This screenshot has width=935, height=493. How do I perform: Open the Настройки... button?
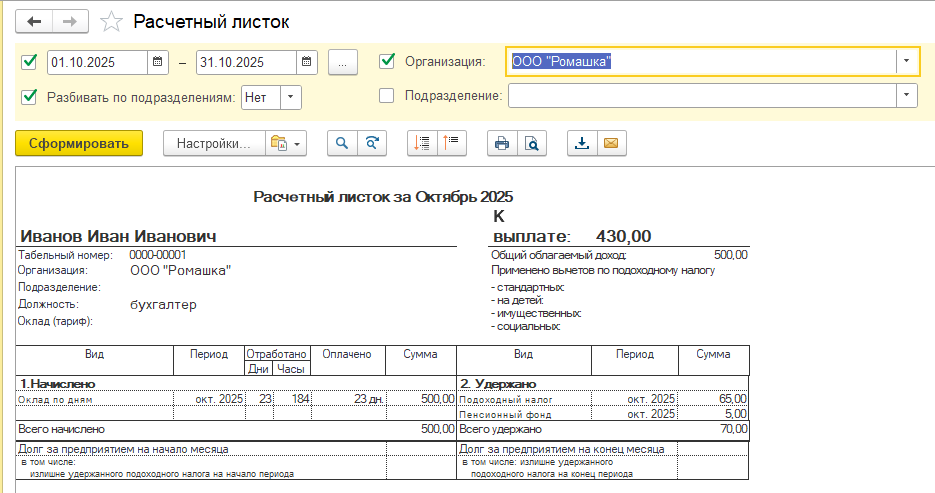pyautogui.click(x=213, y=143)
